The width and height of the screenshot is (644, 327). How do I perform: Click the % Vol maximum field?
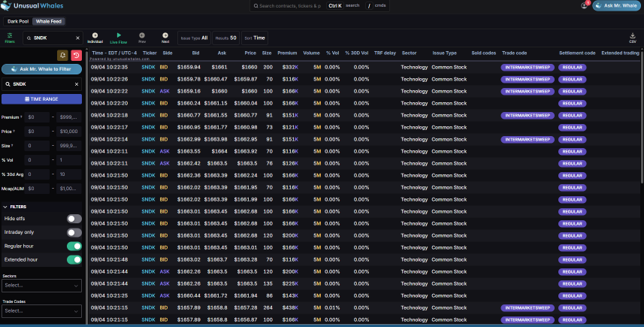coord(68,160)
